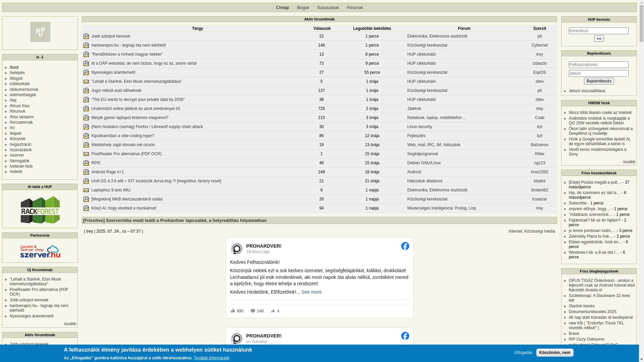Click envelope icon beside Unifi OS topic

pyautogui.click(x=86, y=181)
